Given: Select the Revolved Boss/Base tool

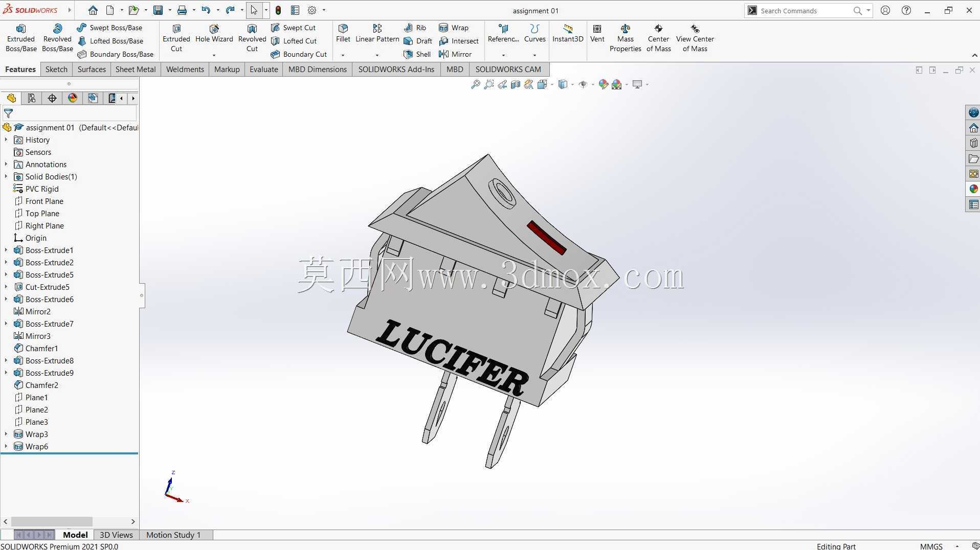Looking at the screenshot, I should point(57,38).
